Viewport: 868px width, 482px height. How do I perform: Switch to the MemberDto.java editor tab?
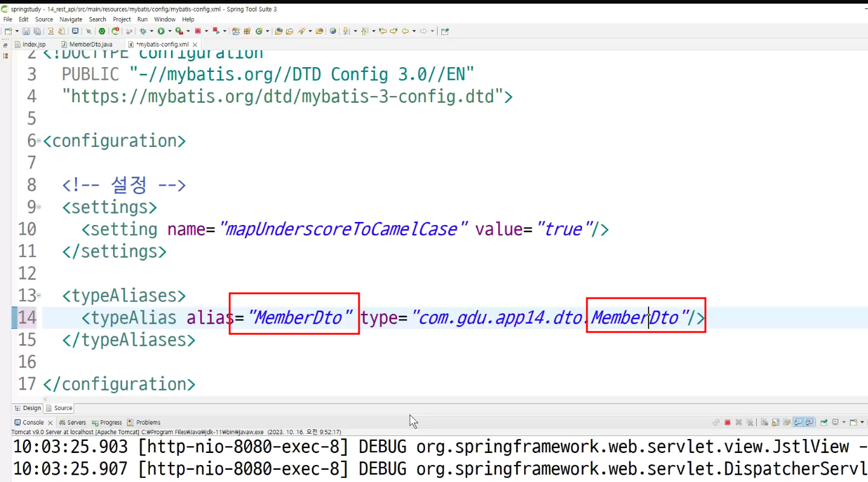86,45
